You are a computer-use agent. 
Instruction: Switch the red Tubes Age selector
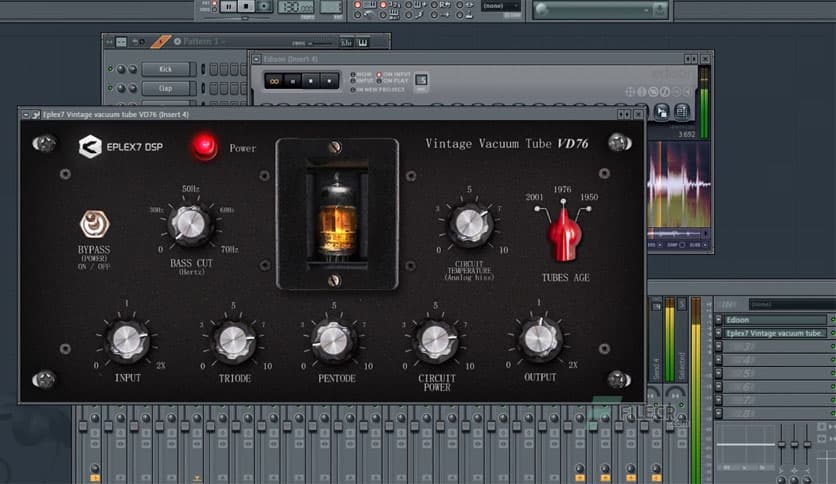click(x=562, y=235)
